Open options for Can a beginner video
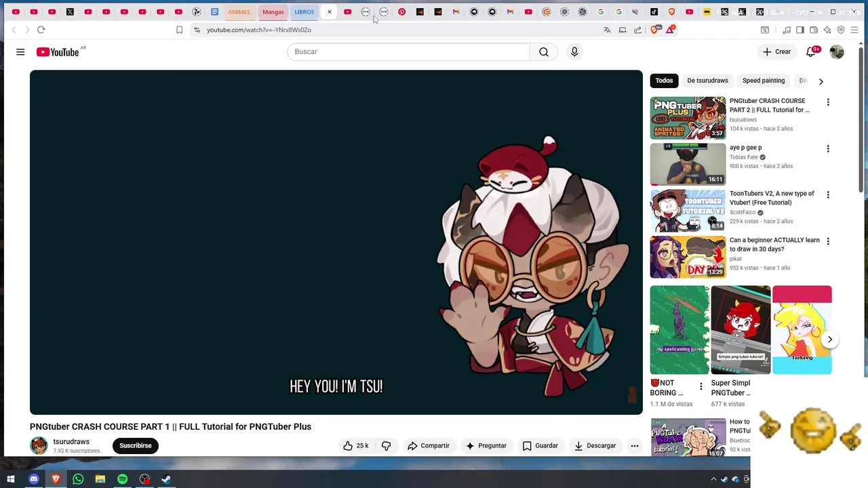The width and height of the screenshot is (868, 488). tap(828, 241)
